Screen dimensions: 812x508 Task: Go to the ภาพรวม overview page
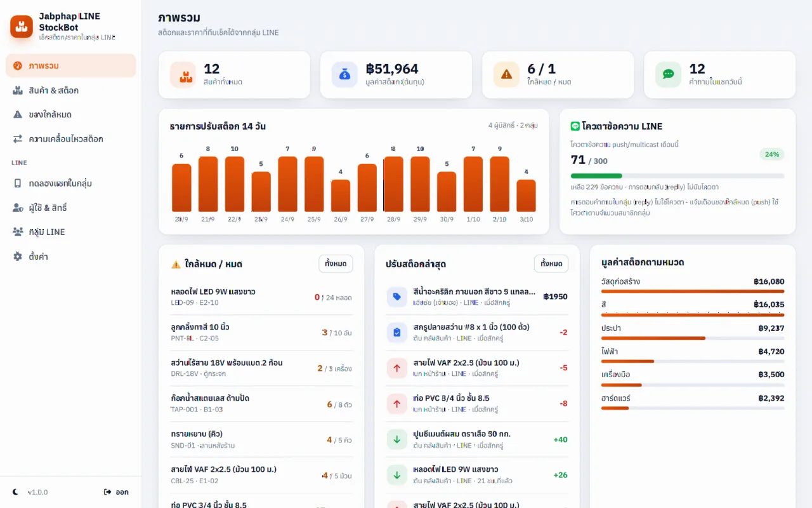pyautogui.click(x=71, y=65)
